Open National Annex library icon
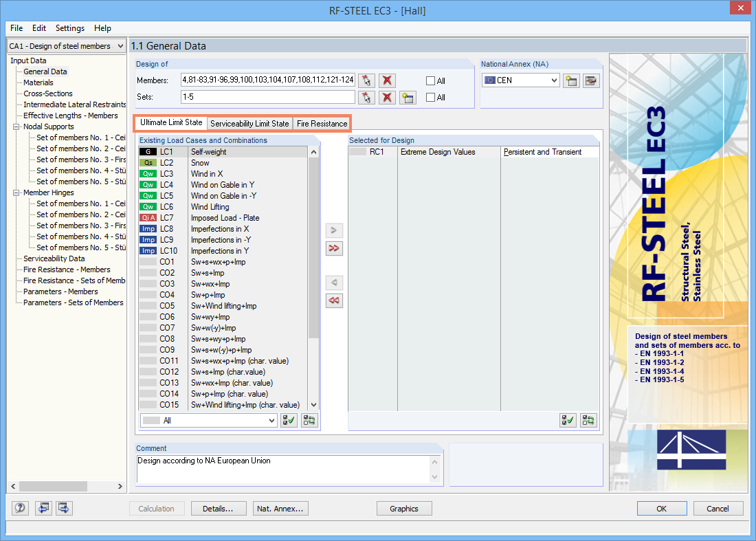This screenshot has height=541, width=756. coord(590,80)
